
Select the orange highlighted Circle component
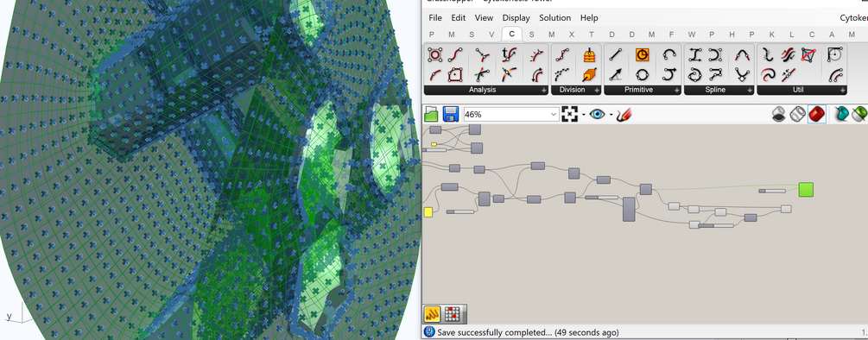point(642,54)
